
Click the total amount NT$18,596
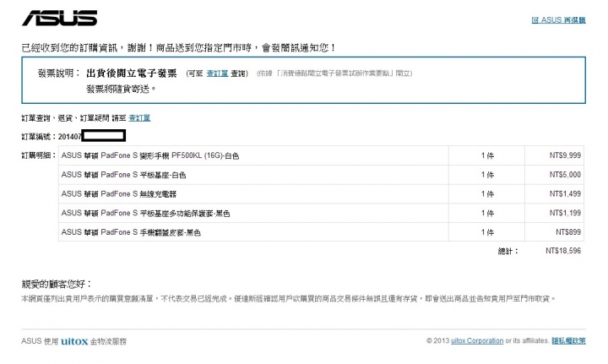[x=563, y=251]
